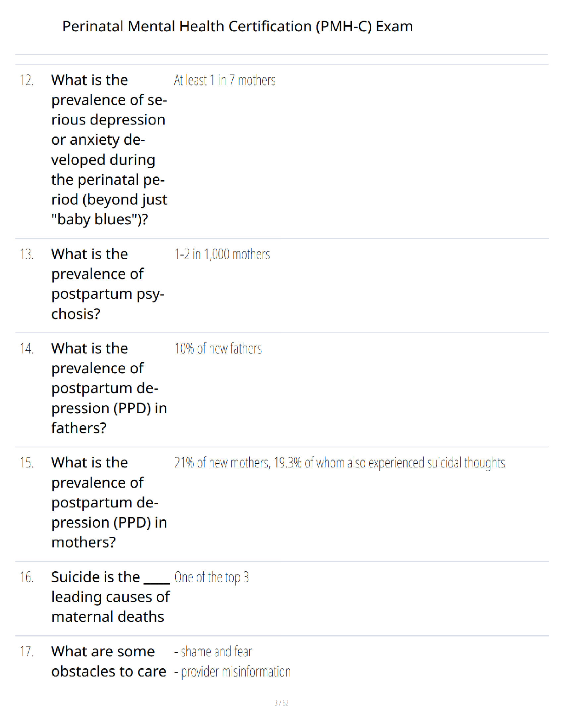Click question 13 about postpartum psychosis prevalence
The height and width of the screenshot is (728, 563).
pos(108,284)
